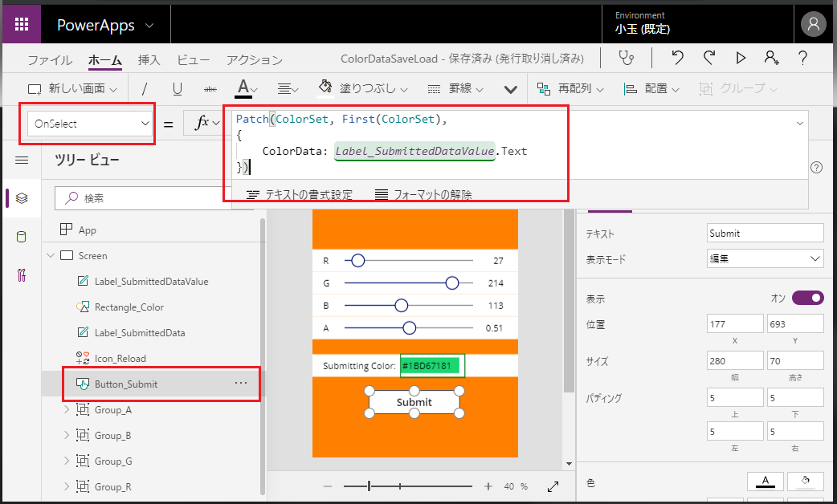Viewport: 837px width, 504px height.
Task: Apply italic formatting
Action: point(145,88)
